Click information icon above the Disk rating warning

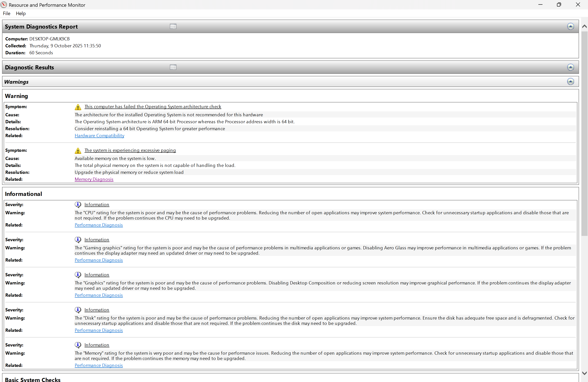point(78,310)
